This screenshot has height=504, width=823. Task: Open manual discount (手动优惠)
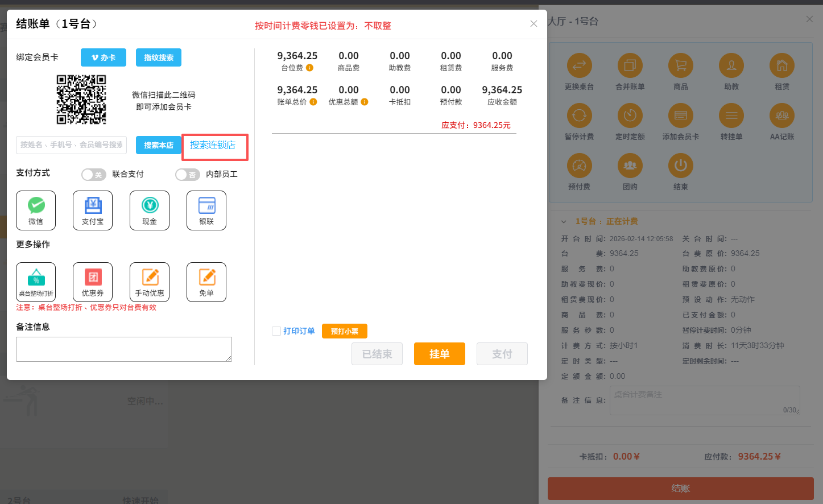pyautogui.click(x=150, y=282)
